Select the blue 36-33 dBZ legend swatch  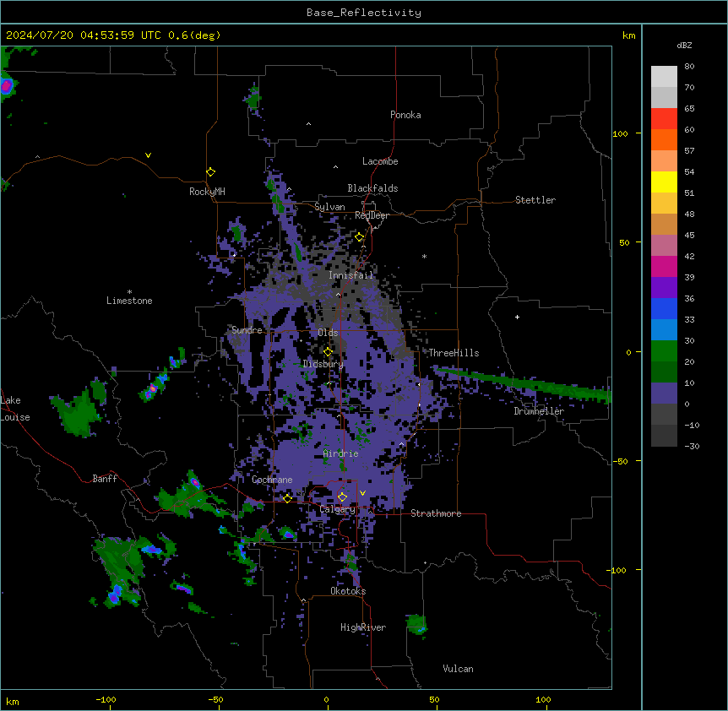pyautogui.click(x=664, y=308)
